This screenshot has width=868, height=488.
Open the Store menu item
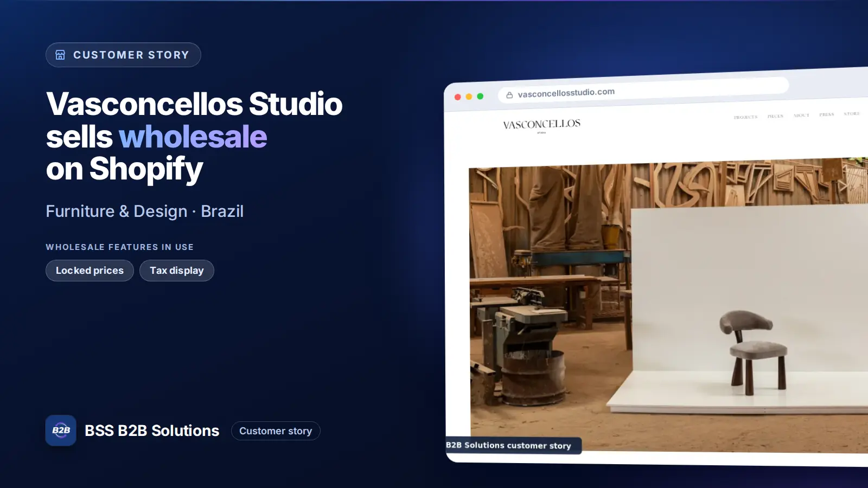tap(852, 114)
